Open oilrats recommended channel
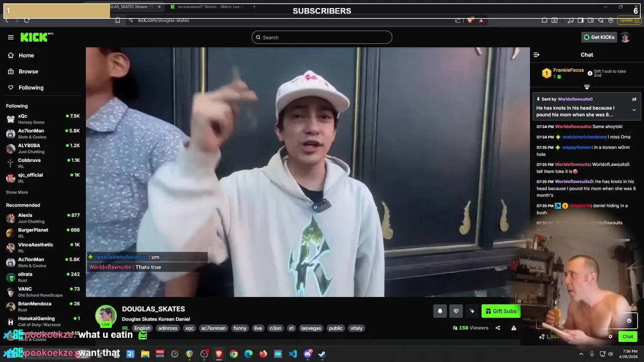 pyautogui.click(x=43, y=277)
